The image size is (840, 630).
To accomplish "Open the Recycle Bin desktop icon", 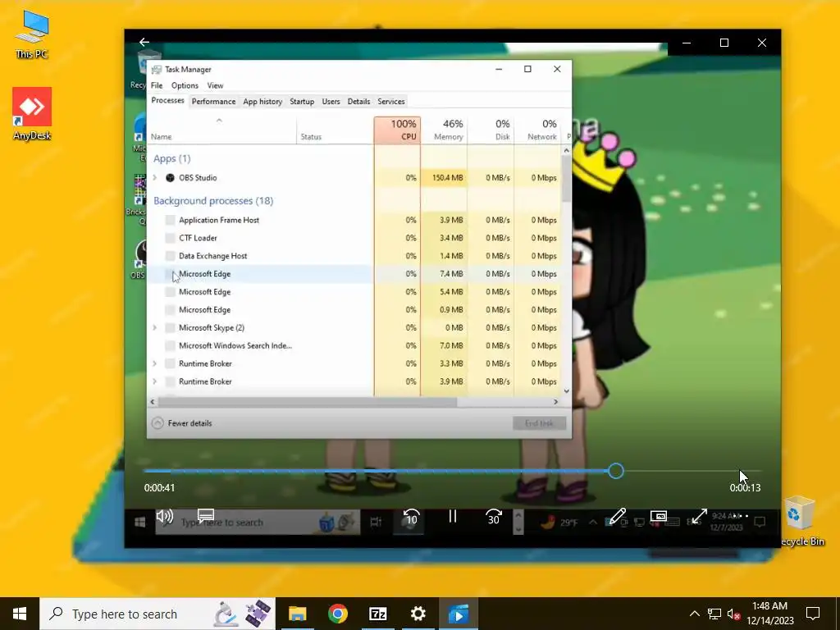I will coord(801,521).
